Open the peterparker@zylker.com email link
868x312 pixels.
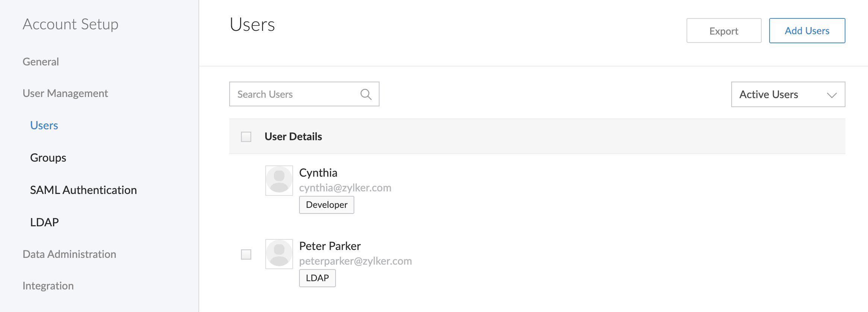click(355, 261)
